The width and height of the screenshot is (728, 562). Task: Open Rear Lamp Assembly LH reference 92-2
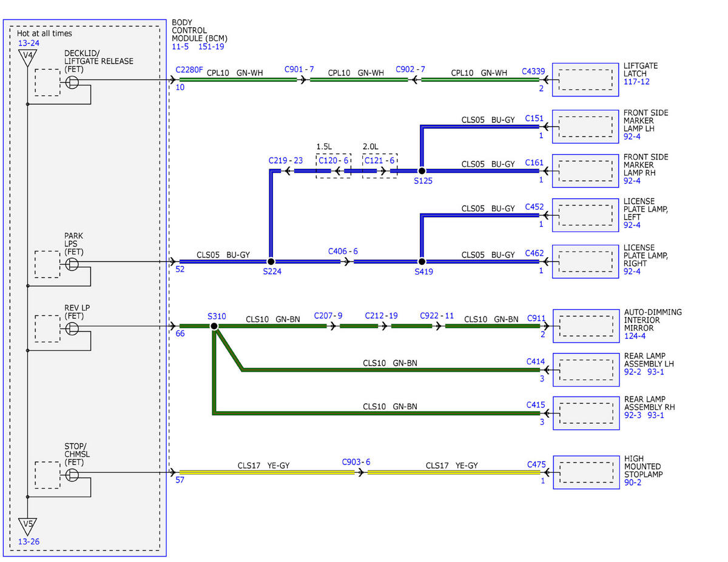click(x=633, y=372)
